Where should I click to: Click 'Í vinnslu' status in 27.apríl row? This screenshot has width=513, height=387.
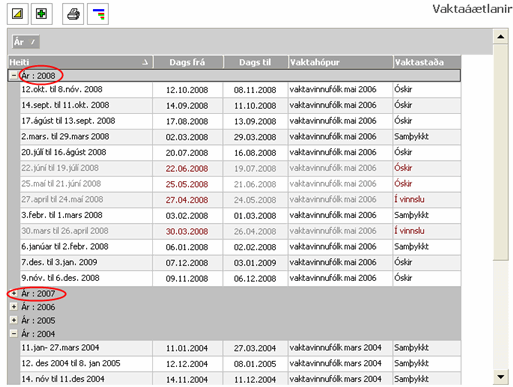tap(409, 199)
